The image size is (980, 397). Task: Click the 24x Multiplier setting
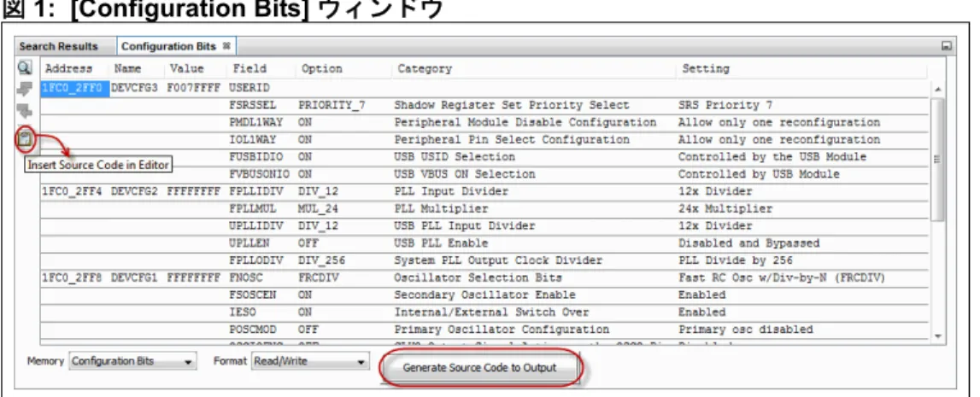(x=725, y=208)
